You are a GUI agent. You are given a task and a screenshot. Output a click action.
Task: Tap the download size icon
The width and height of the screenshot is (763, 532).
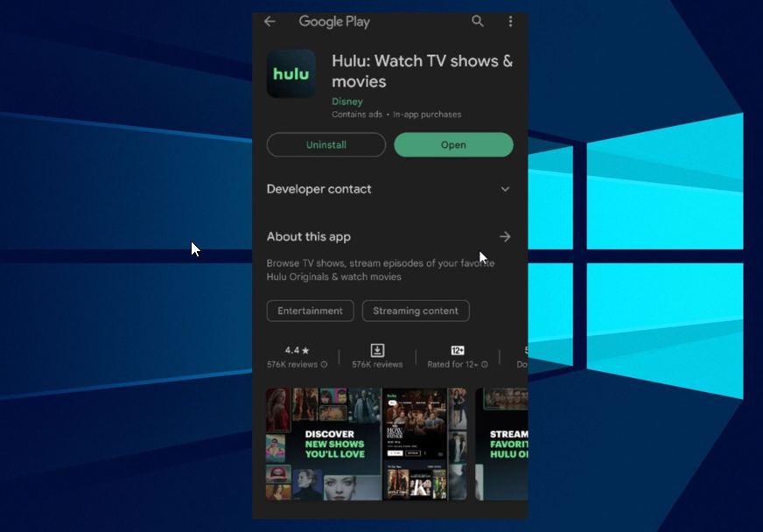click(x=377, y=350)
